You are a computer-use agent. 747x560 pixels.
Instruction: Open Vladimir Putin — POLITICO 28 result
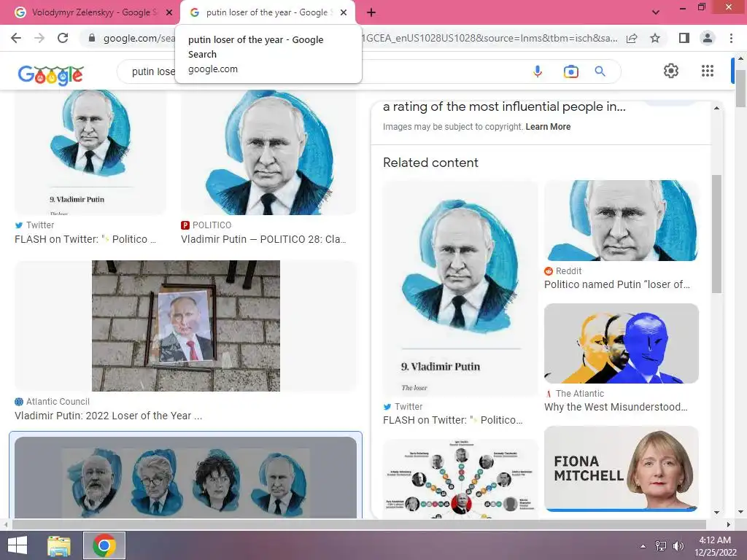263,239
